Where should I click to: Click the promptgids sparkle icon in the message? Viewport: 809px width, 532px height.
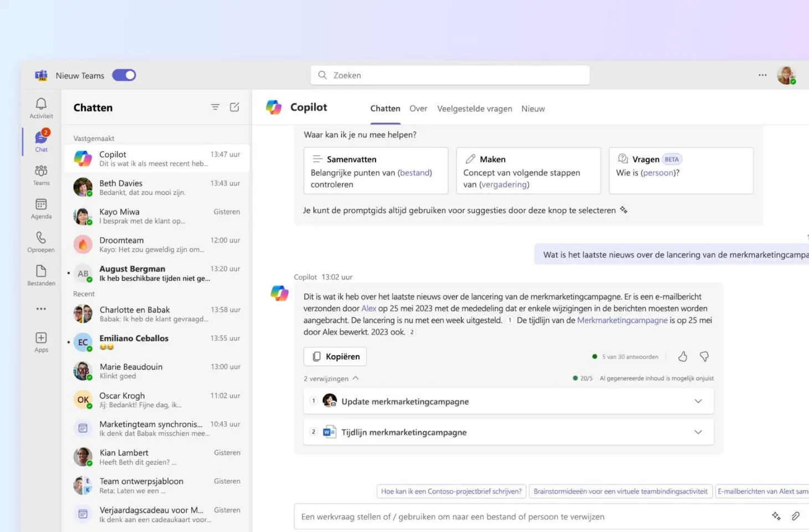tap(623, 210)
